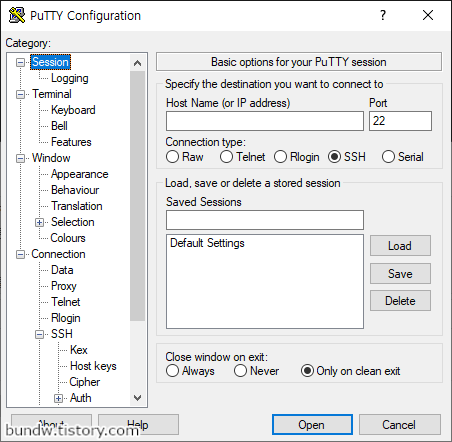452x442 pixels.
Task: Open the Selection category
Action: pyautogui.click(x=73, y=222)
